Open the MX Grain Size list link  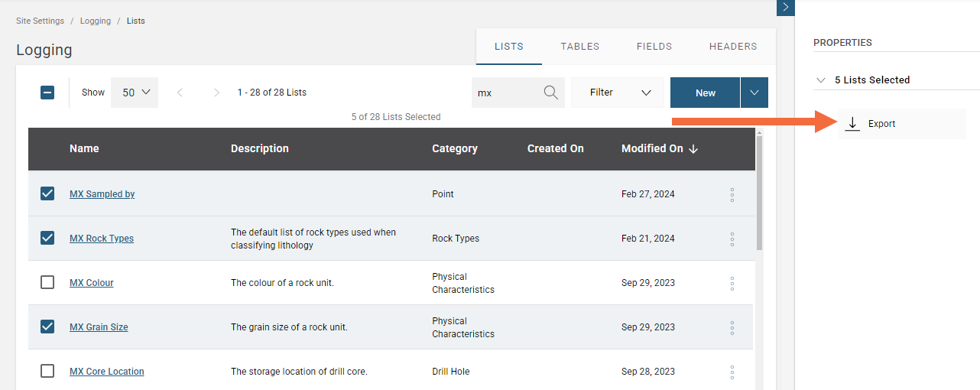(x=99, y=327)
